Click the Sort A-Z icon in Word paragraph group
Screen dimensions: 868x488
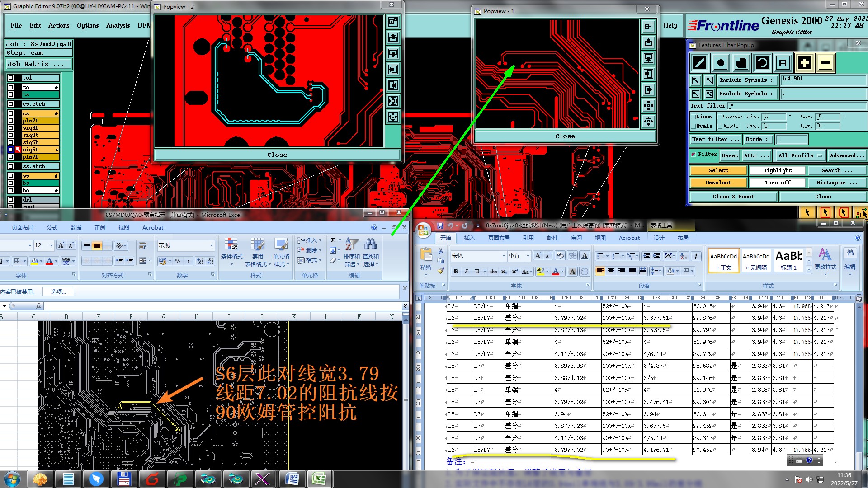coord(684,256)
